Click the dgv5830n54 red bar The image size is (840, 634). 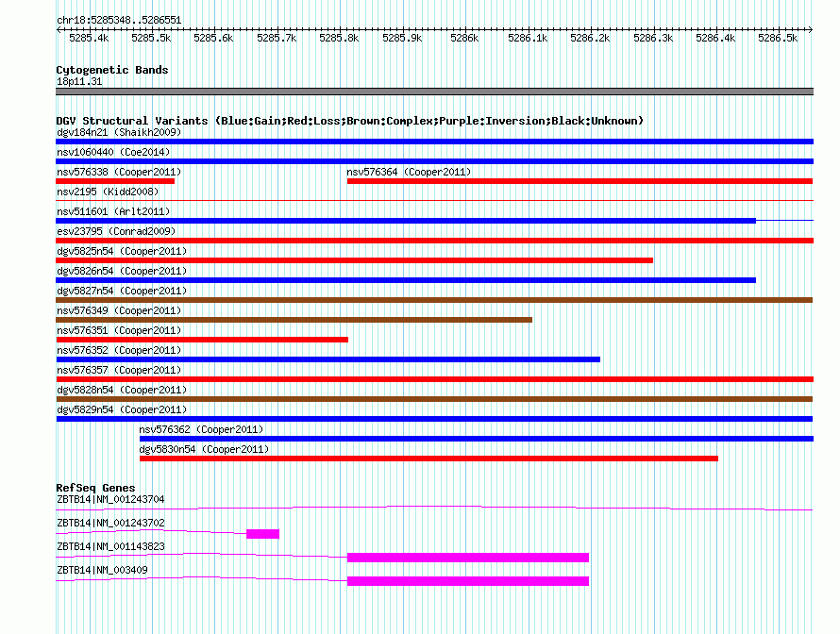(429, 459)
